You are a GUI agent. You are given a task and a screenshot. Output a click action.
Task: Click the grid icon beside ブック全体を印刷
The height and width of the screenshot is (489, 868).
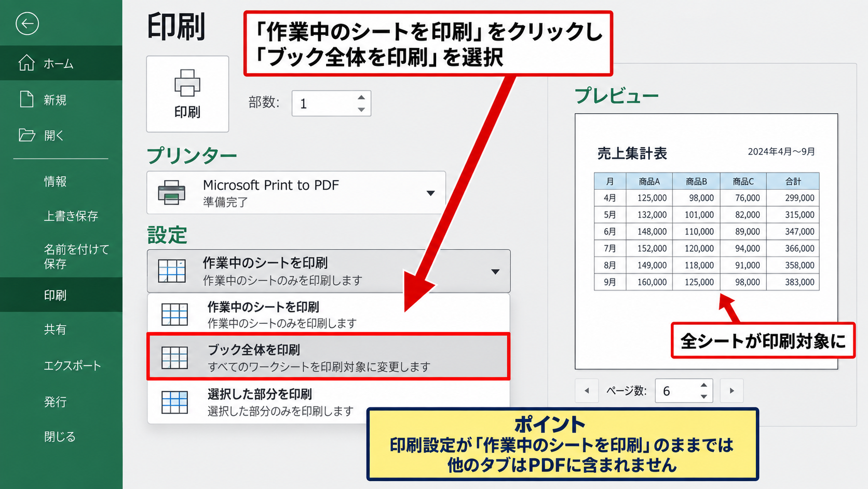[174, 358]
